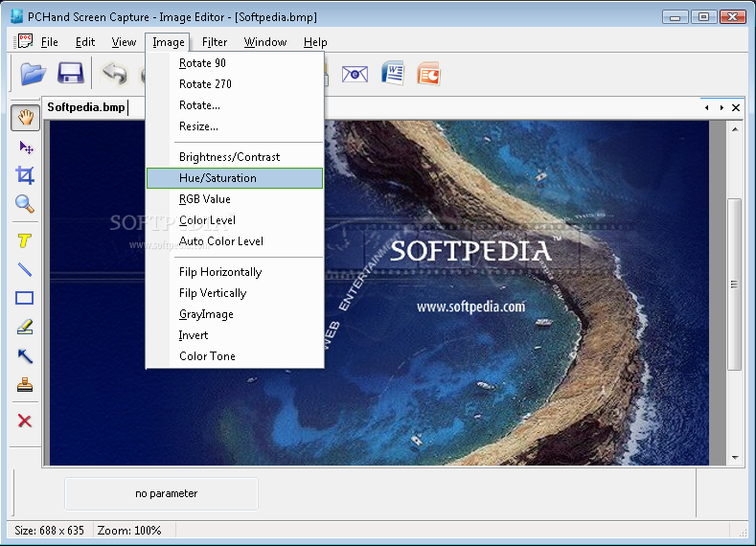Open the Edit menu
This screenshot has height=546, width=756.
click(85, 42)
